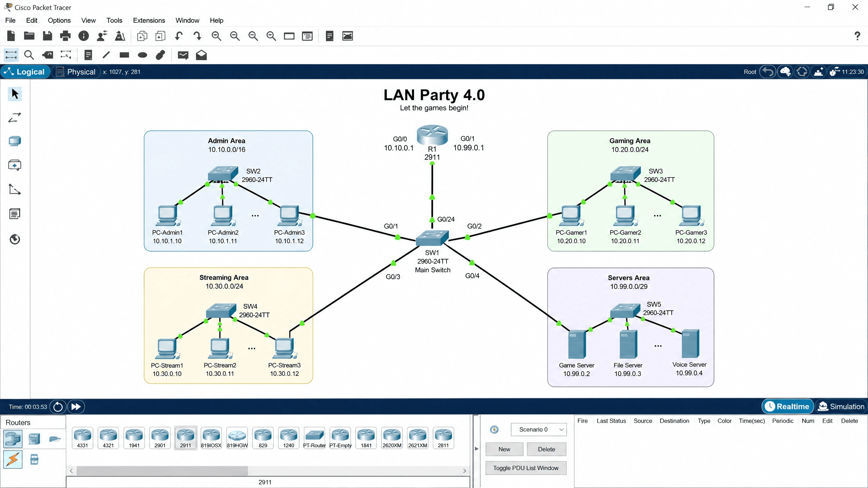Viewport: 868px width, 488px height.
Task: Select the Game Server icon
Action: (x=577, y=344)
